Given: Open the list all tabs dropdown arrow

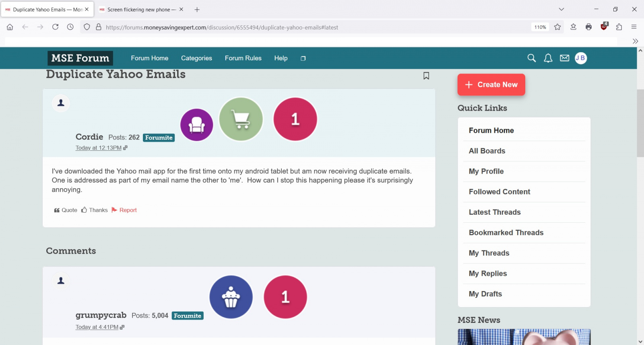Looking at the screenshot, I should pos(561,9).
